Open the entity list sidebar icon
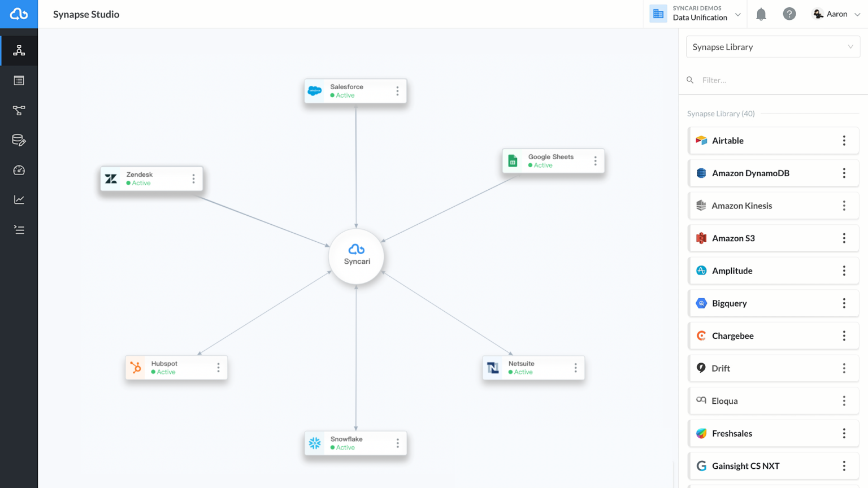The height and width of the screenshot is (488, 868). [x=19, y=80]
